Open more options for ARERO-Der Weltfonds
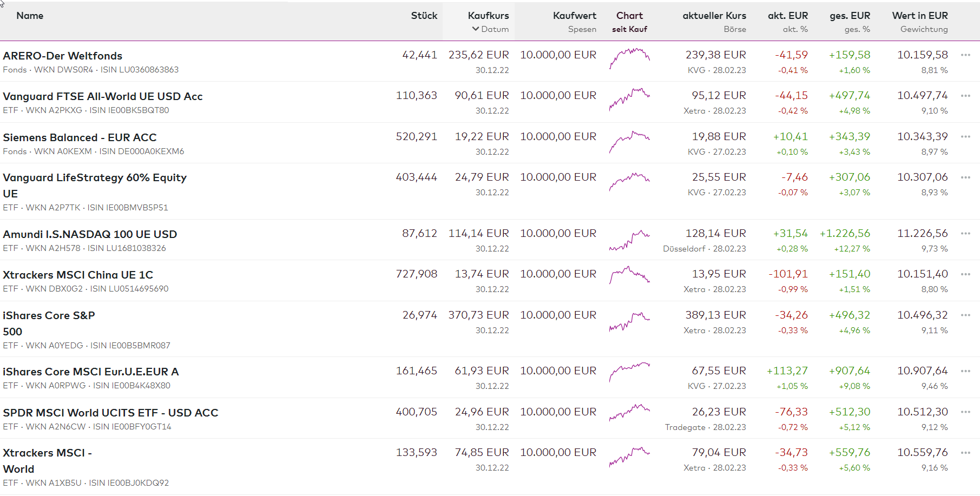The width and height of the screenshot is (980, 496). 965,55
